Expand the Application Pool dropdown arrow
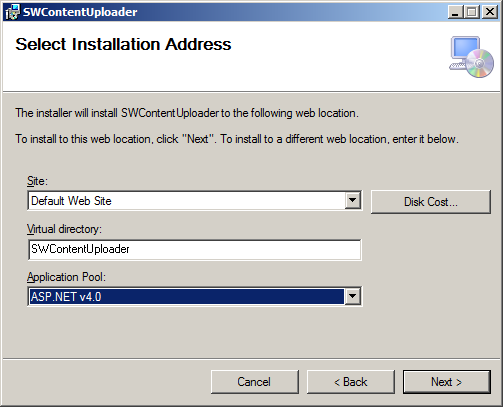This screenshot has height=407, width=503. tap(352, 296)
